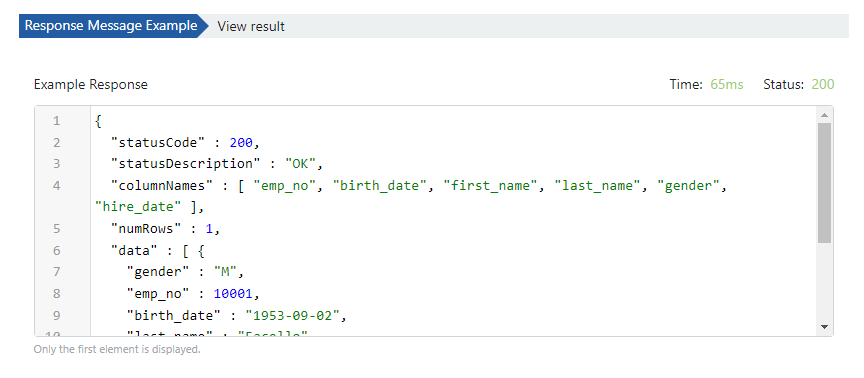Place cursor on the "statusCode" key

(158, 143)
